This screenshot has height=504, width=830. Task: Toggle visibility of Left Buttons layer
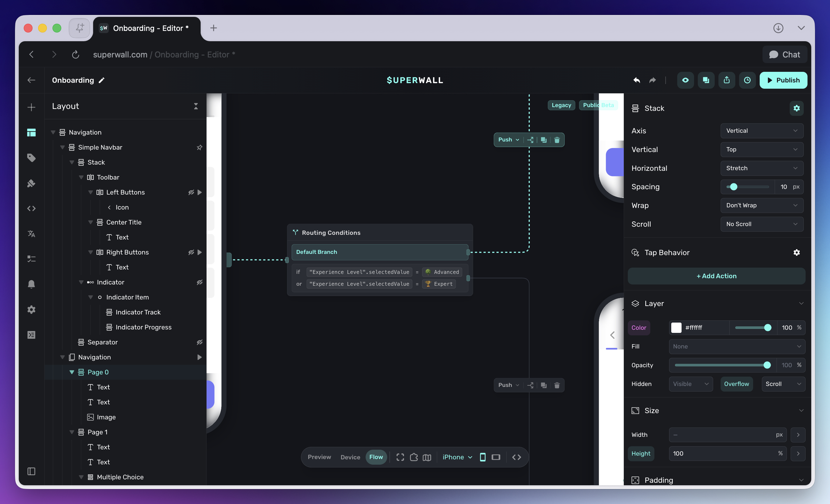pos(191,192)
